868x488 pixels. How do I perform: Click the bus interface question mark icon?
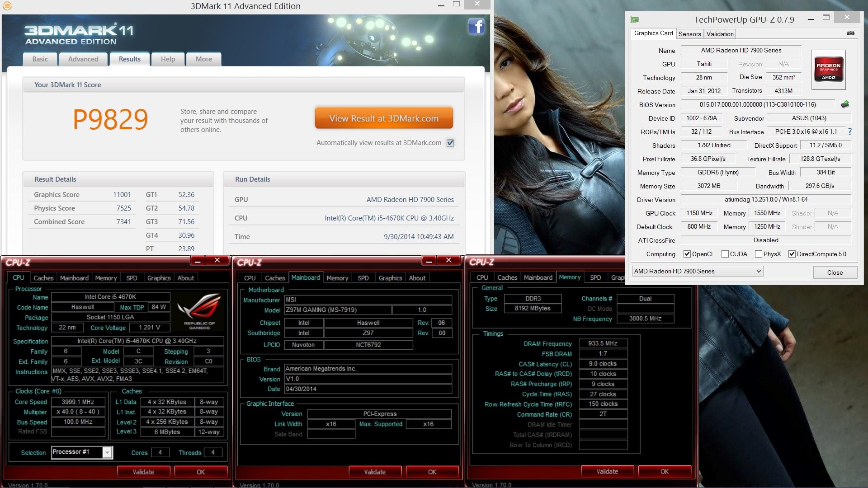pos(850,131)
